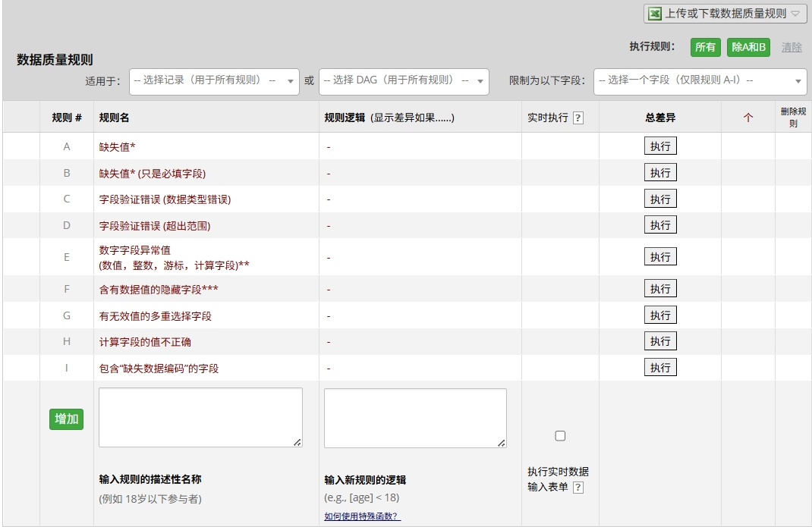Execute rule H 计算字段的值不正确
This screenshot has width=812, height=527.
coord(660,340)
